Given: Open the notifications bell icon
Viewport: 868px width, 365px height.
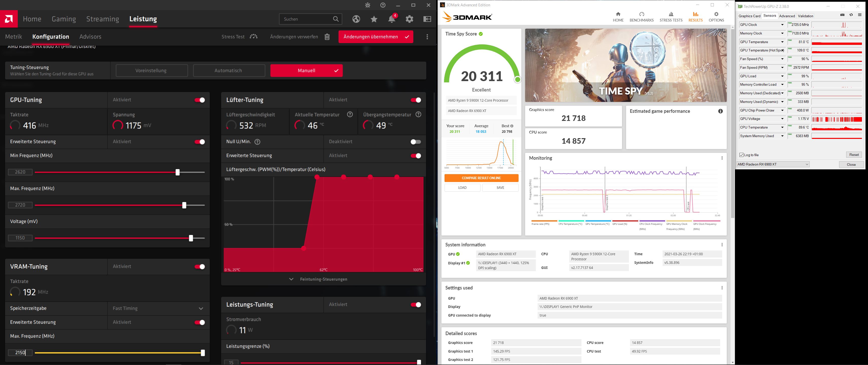Looking at the screenshot, I should click(392, 19).
